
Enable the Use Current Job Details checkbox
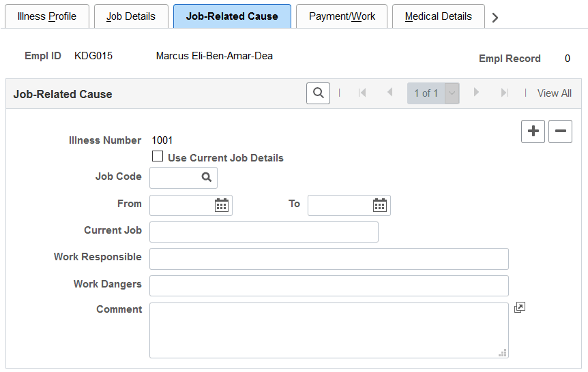pos(158,156)
